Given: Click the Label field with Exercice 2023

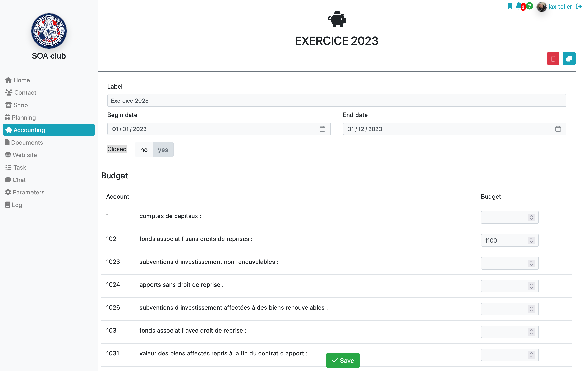Looking at the screenshot, I should click(x=337, y=100).
